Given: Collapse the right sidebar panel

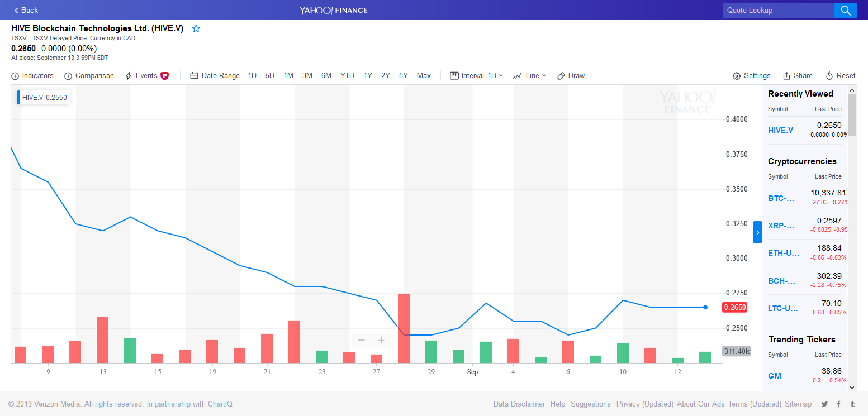Looking at the screenshot, I should tap(757, 232).
